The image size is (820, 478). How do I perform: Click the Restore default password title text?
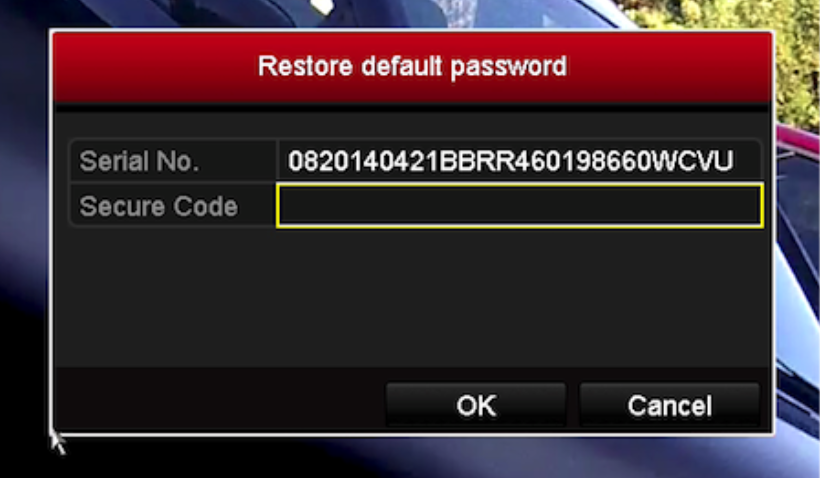click(x=412, y=66)
